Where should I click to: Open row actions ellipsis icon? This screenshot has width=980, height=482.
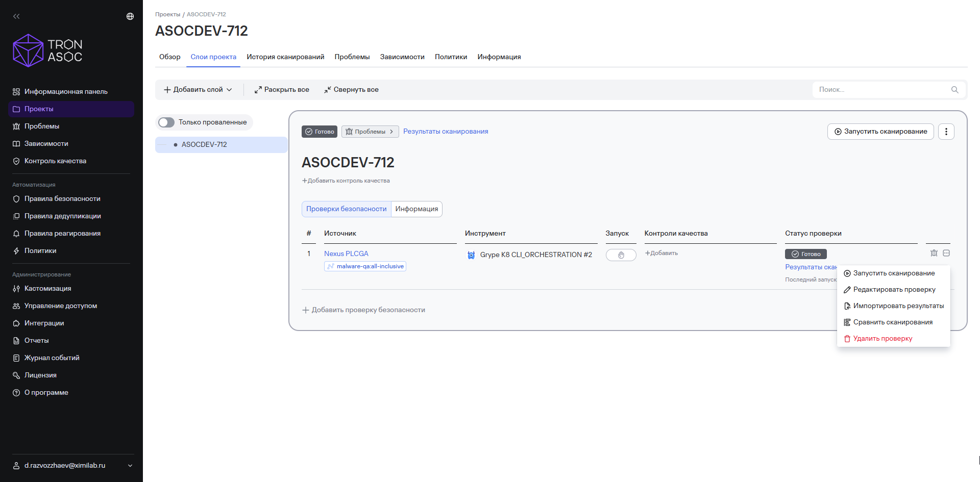click(x=946, y=253)
